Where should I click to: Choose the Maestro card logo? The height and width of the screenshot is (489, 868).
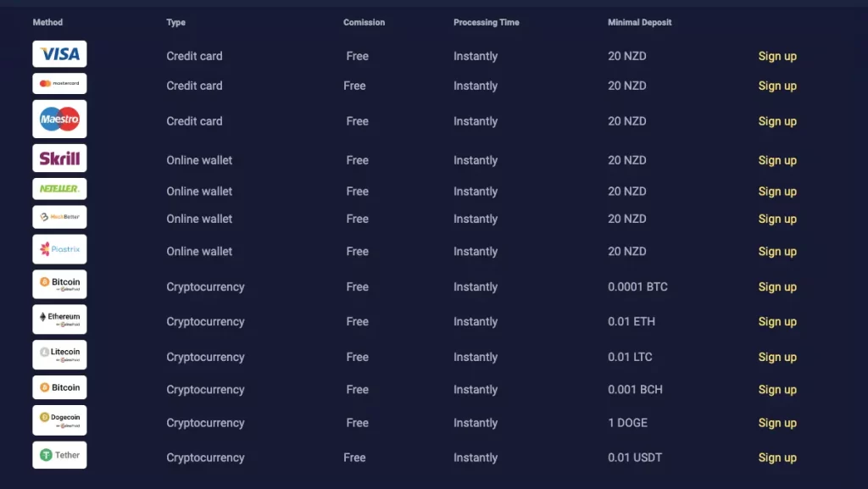pyautogui.click(x=59, y=119)
